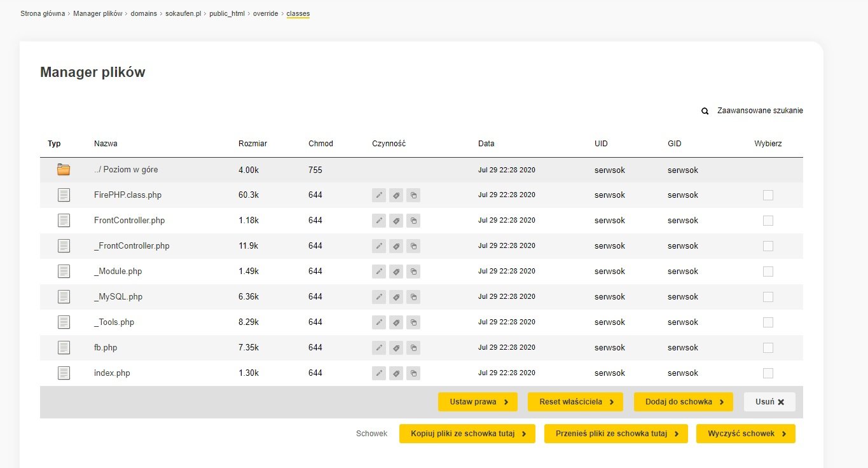The height and width of the screenshot is (468, 868).
Task: Sort files by the Nazwa column header
Action: 106,144
